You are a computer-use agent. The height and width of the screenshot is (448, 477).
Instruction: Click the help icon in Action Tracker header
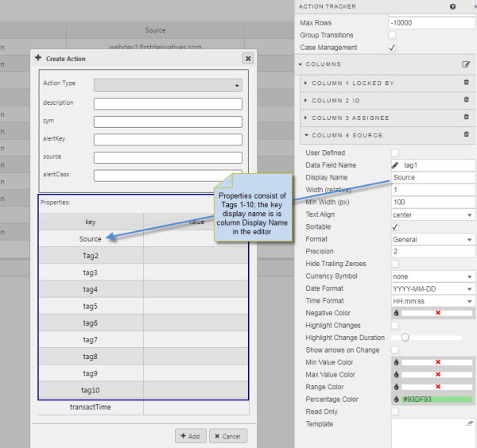point(452,6)
